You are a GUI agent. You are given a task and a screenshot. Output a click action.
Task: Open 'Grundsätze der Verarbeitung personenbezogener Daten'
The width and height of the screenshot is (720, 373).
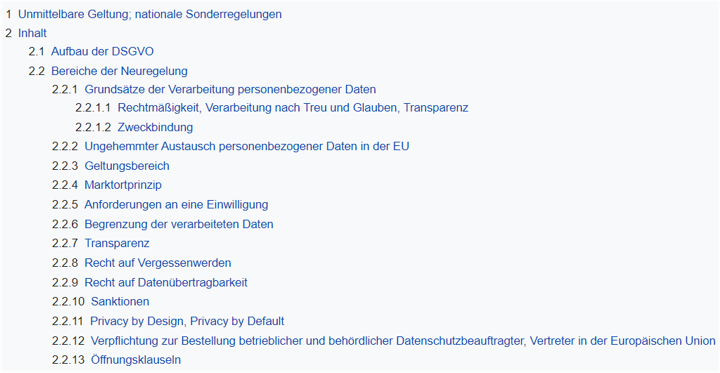[230, 89]
